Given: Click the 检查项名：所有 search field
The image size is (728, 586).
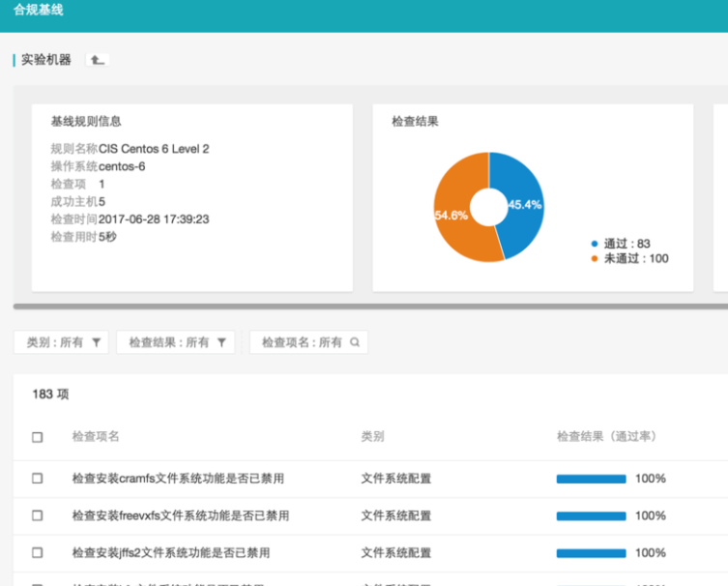Looking at the screenshot, I should click(x=308, y=342).
